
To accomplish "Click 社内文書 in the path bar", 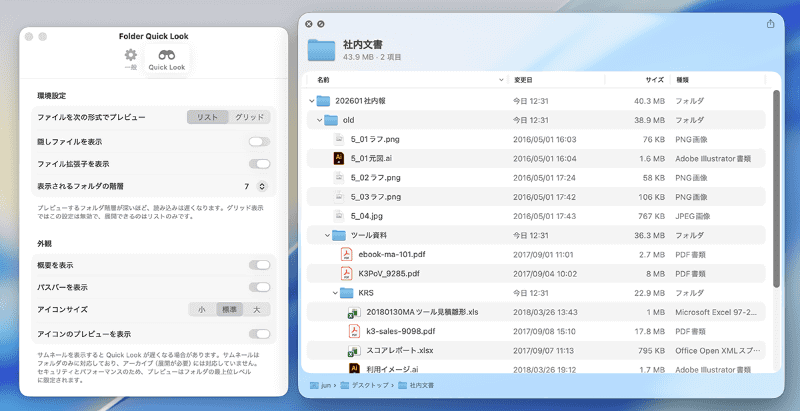I will (x=421, y=386).
